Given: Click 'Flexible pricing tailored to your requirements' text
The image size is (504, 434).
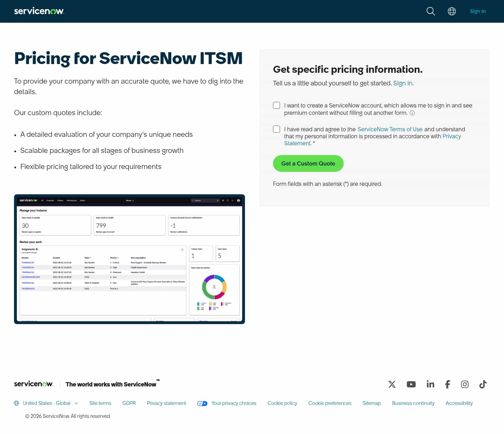Looking at the screenshot, I should pos(91,167).
